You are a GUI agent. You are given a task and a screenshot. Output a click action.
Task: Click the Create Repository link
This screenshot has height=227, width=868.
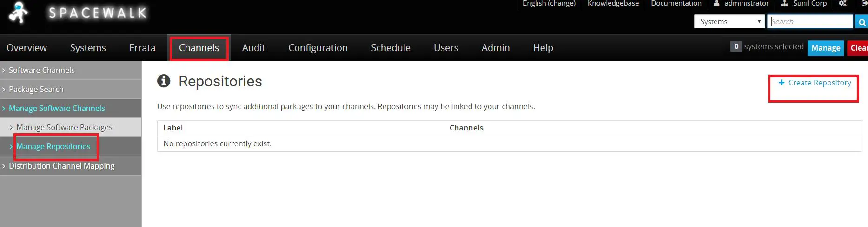point(820,83)
